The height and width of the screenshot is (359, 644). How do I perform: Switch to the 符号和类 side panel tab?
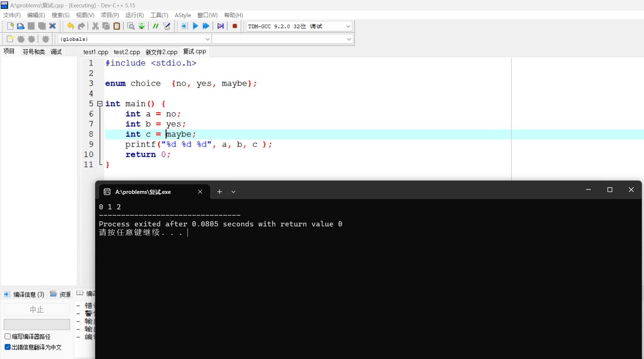[x=34, y=52]
